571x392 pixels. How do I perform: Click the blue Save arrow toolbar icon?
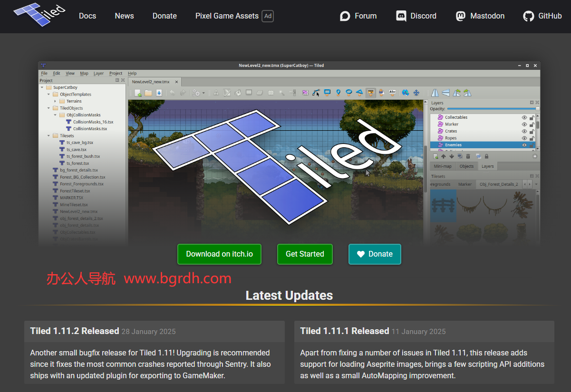tap(159, 93)
